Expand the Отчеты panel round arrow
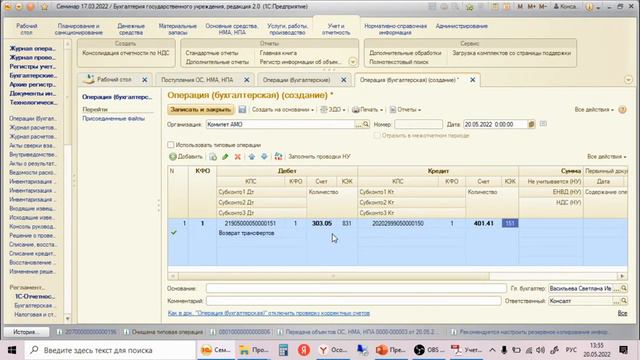Image resolution: width=640 pixels, height=360 pixels. click(353, 62)
